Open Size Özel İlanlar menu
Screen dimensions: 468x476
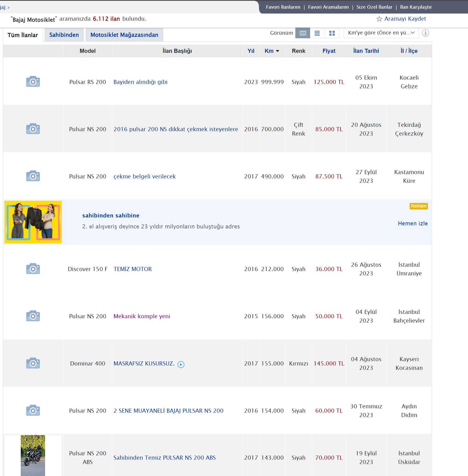[x=374, y=7]
